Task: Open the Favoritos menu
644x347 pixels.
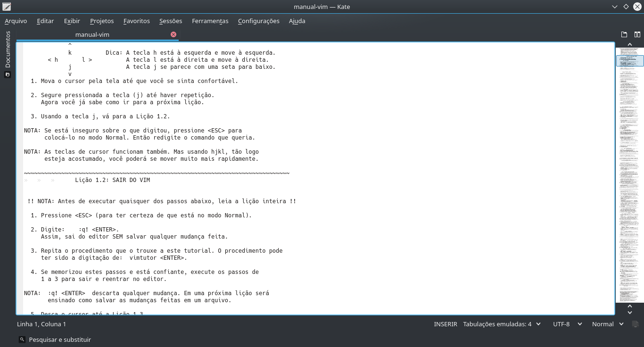Action: click(137, 21)
